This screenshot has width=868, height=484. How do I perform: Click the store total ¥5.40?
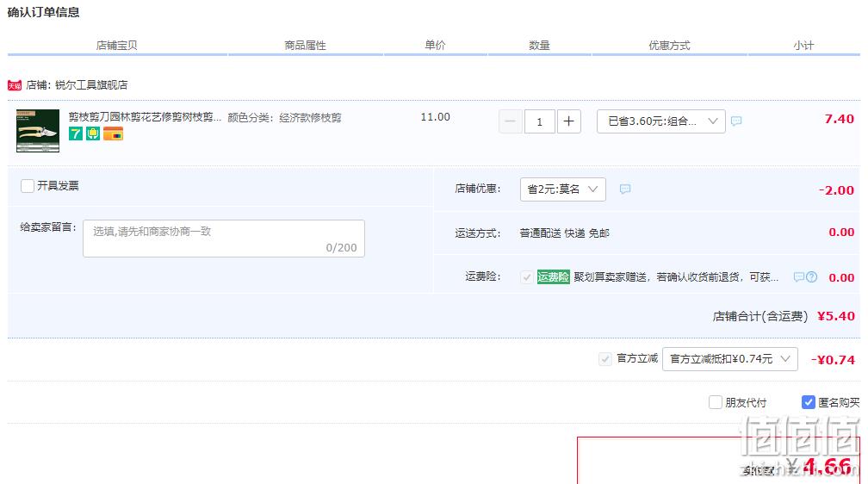[836, 316]
